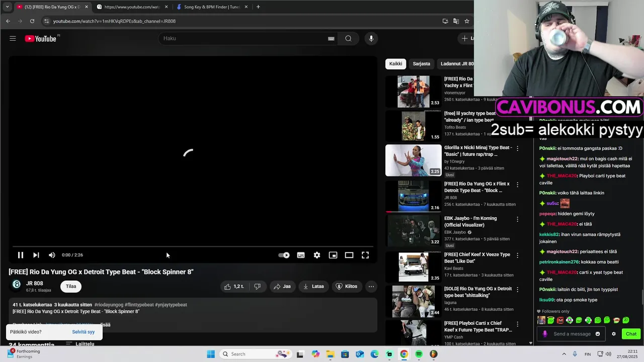Enable theater mode view

click(x=349, y=255)
